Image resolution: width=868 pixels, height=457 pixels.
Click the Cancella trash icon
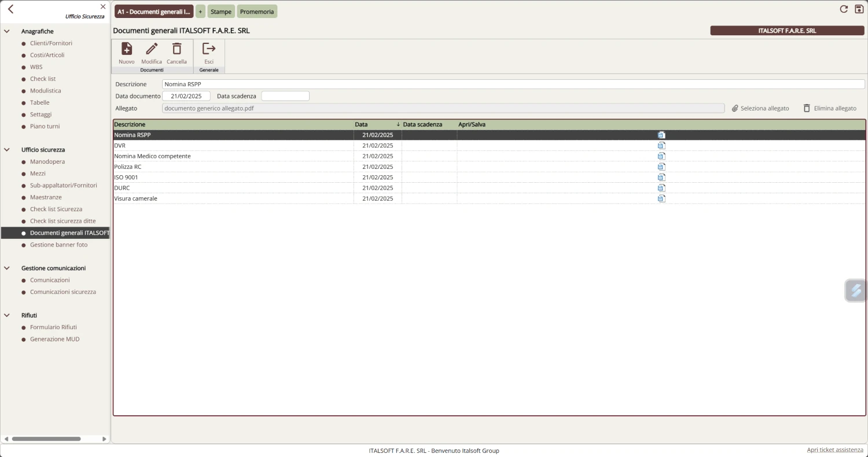pos(176,49)
